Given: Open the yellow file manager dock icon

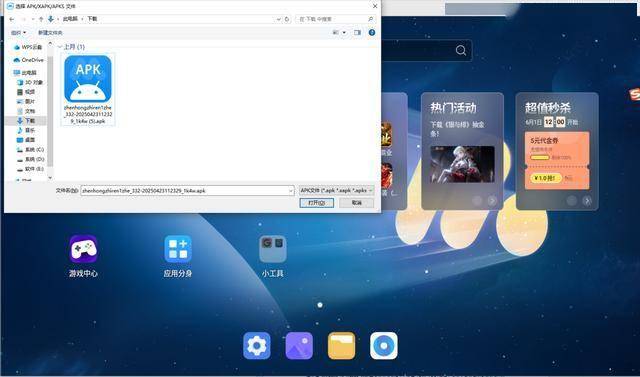Looking at the screenshot, I should click(x=341, y=346).
